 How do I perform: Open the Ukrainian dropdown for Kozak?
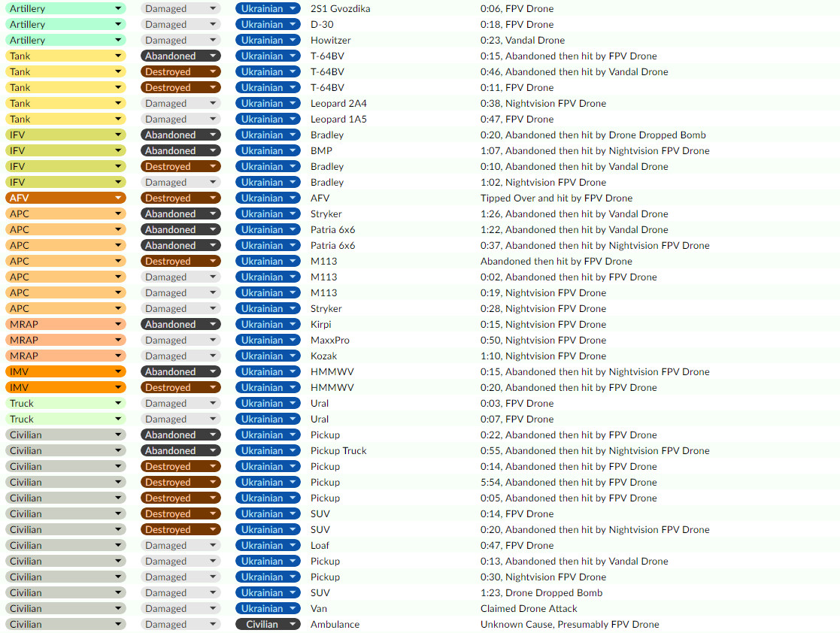tap(268, 356)
